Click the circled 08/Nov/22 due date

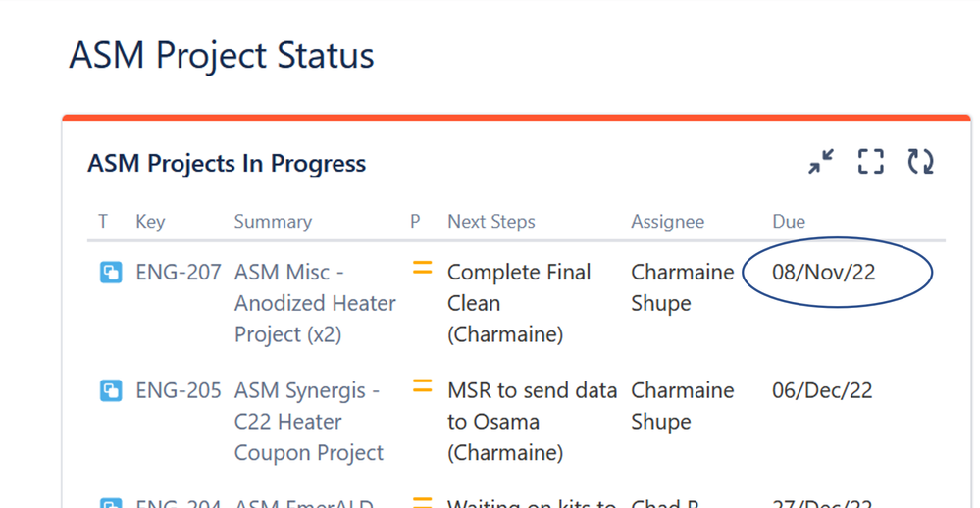tap(823, 273)
